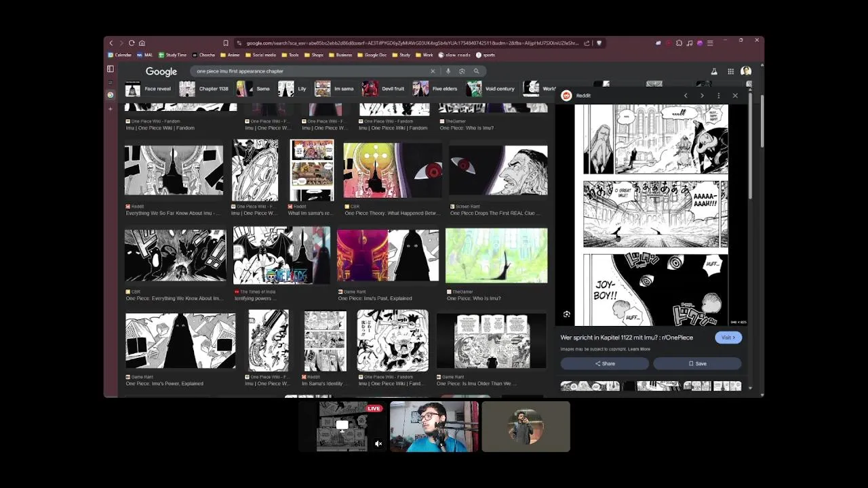Open the Calendar bookmark
The image size is (868, 488).
point(119,55)
